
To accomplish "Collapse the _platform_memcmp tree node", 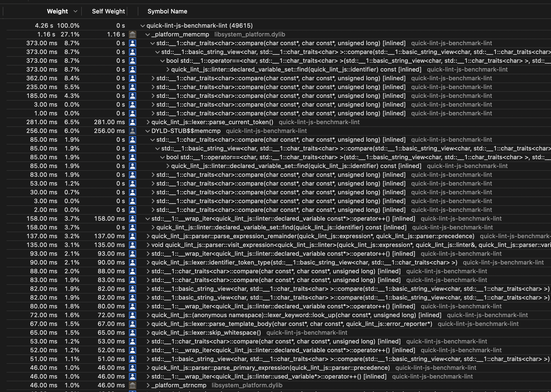I will pos(147,35).
